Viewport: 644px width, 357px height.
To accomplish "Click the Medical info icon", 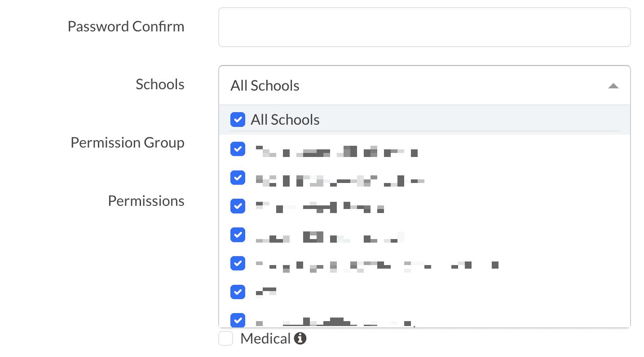I will point(300,339).
